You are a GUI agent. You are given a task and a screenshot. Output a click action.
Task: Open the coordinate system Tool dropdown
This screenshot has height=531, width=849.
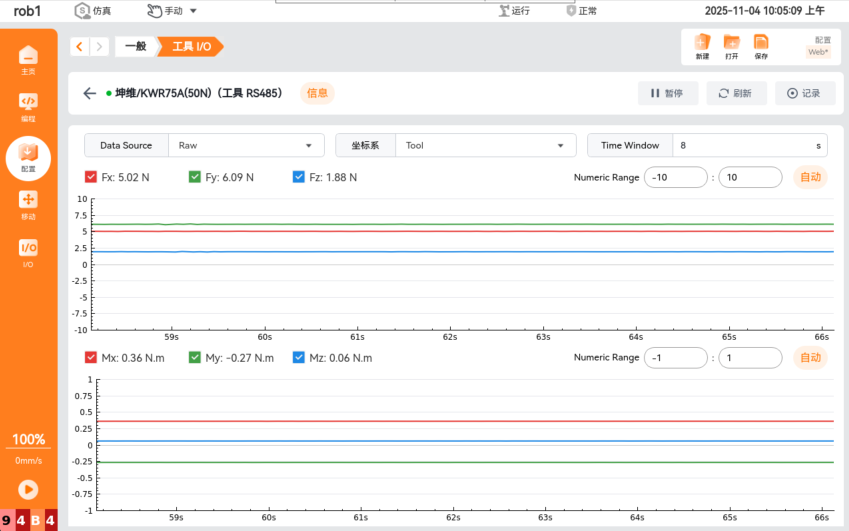tap(486, 145)
